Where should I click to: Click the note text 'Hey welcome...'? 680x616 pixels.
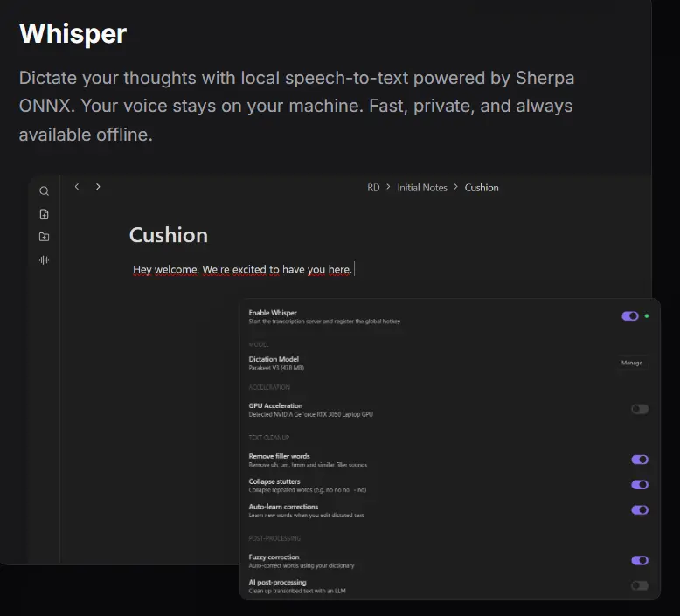coord(242,270)
